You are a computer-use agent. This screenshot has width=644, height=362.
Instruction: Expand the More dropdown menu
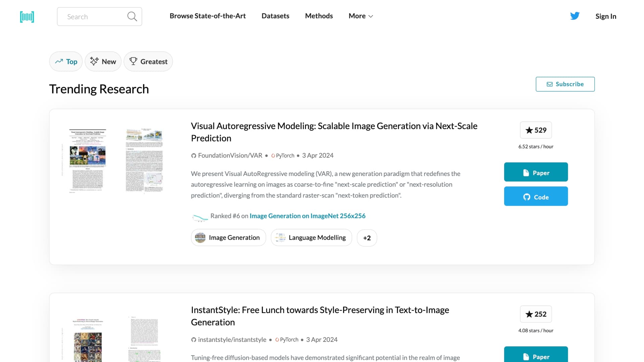pos(361,16)
